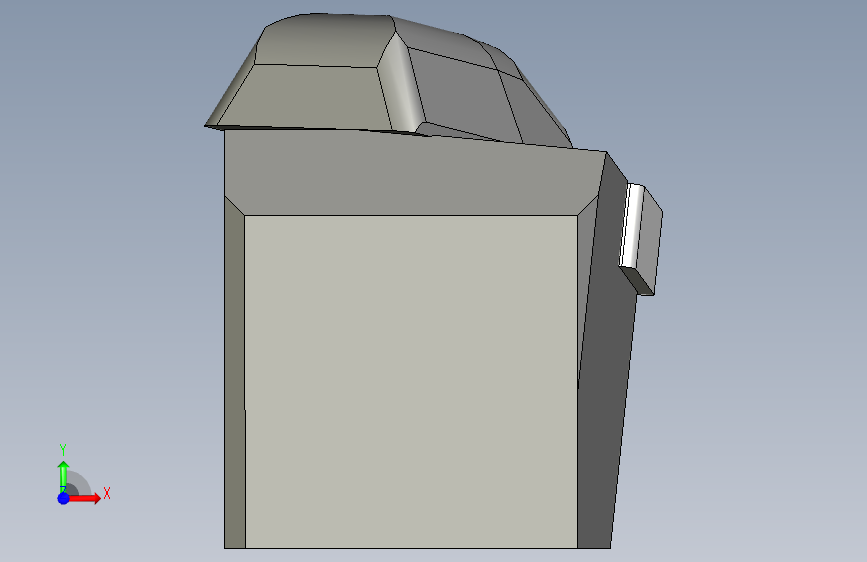Select the small protruding handle block
This screenshot has width=867, height=562.
pyautogui.click(x=641, y=239)
